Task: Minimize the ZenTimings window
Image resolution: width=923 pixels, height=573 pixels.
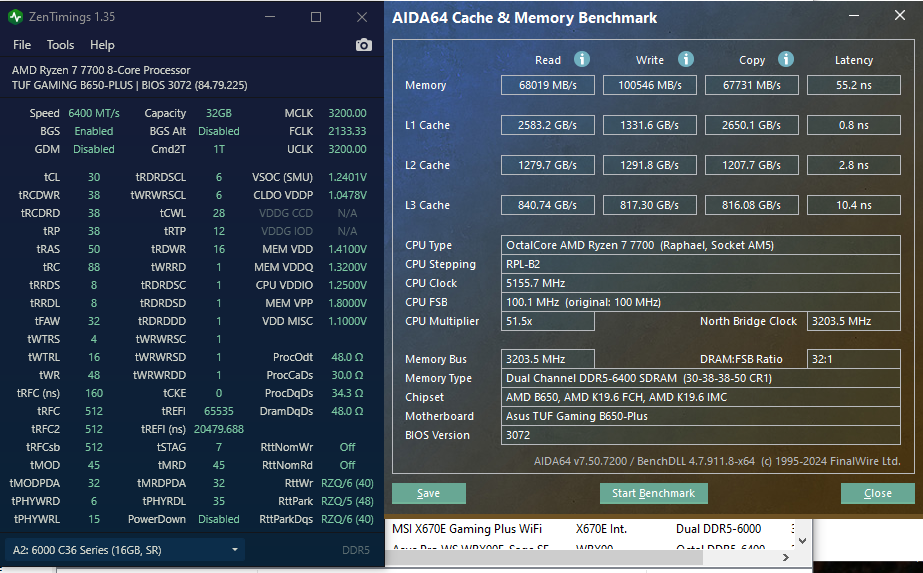Action: 270,17
